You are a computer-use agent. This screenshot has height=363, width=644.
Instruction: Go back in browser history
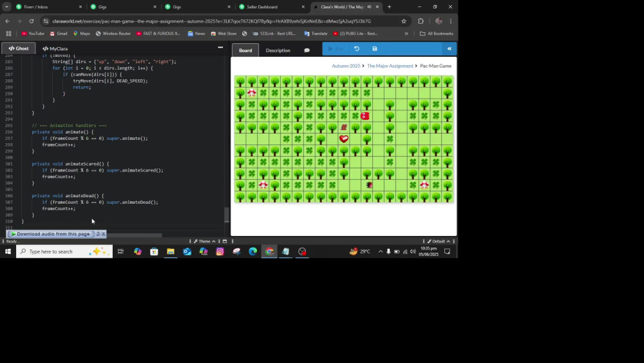tap(7, 21)
